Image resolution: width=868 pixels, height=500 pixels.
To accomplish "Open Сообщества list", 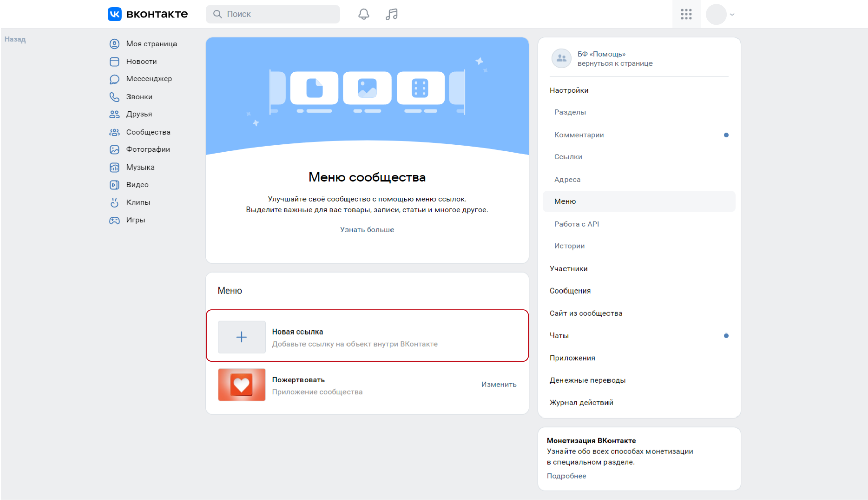I will pyautogui.click(x=148, y=132).
